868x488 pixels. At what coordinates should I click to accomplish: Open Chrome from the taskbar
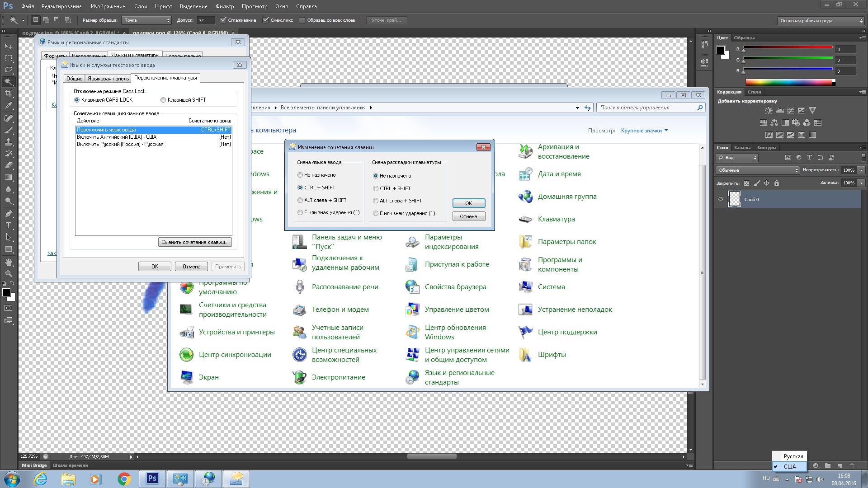(124, 479)
